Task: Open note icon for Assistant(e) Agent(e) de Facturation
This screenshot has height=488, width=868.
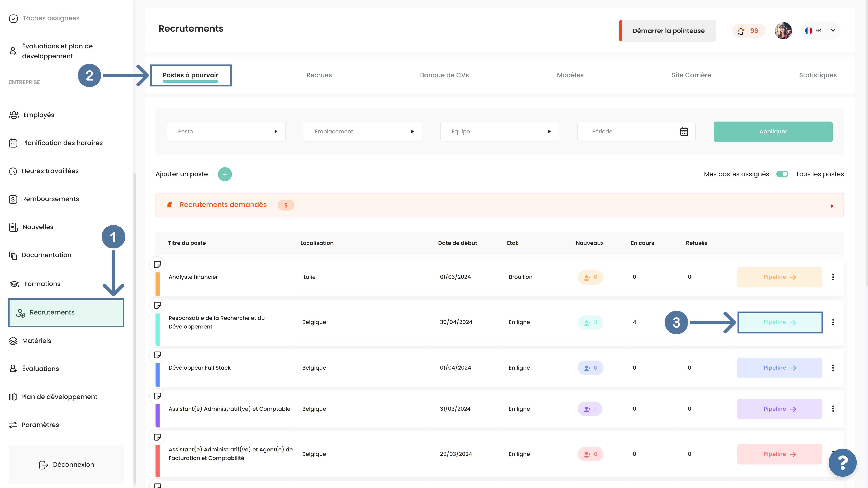Action: pos(157,437)
